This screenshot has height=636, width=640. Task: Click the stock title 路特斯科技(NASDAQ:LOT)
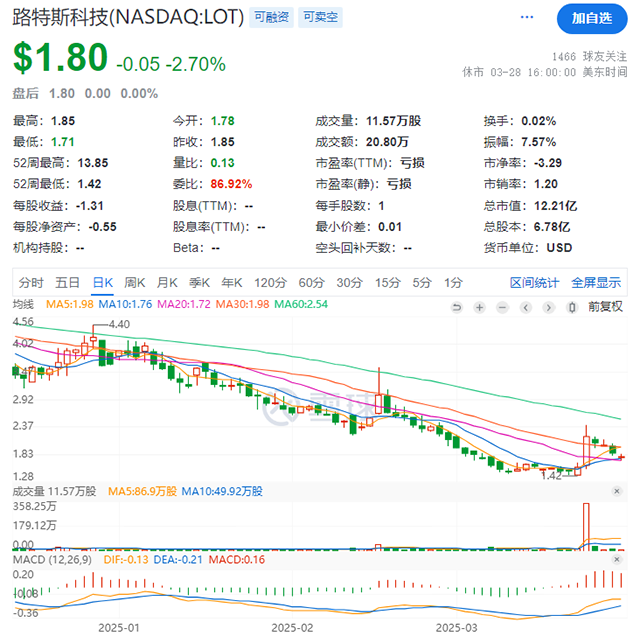[x=128, y=17]
